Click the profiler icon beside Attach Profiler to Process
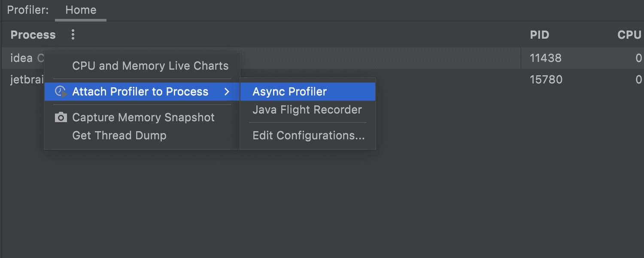The image size is (644, 258). (61, 92)
